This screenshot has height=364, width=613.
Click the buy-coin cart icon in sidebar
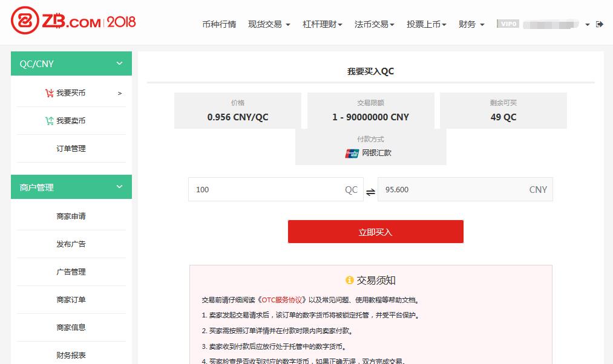49,93
